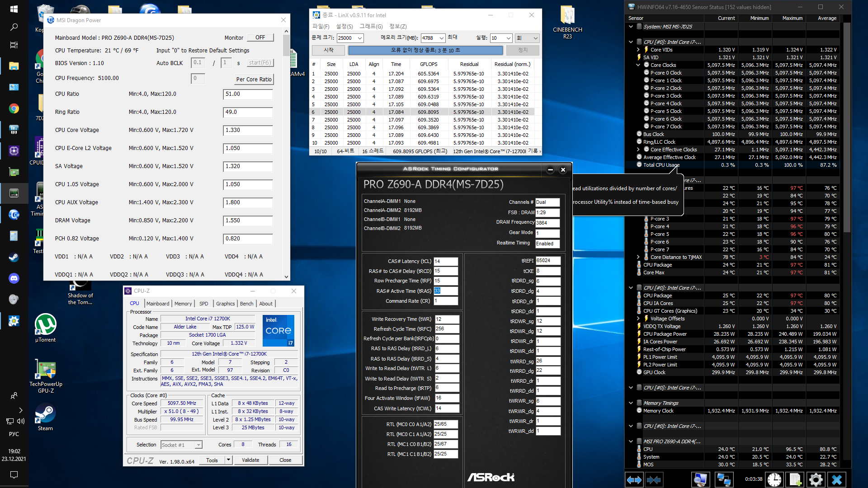The image size is (868, 488).
Task: Expand the Core VIDs sensor row
Action: (x=638, y=50)
